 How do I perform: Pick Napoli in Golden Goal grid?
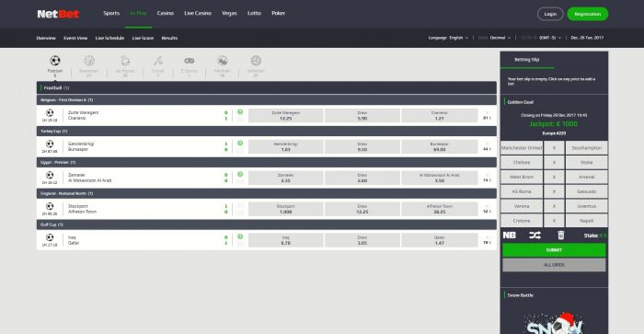(x=587, y=221)
